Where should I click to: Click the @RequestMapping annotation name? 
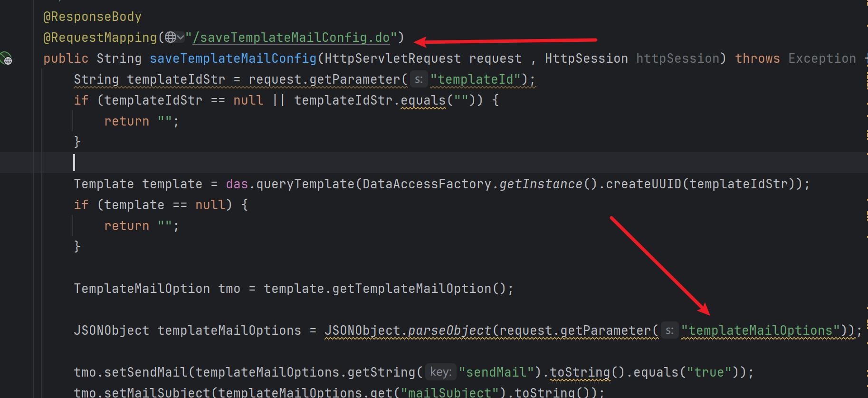click(x=100, y=38)
